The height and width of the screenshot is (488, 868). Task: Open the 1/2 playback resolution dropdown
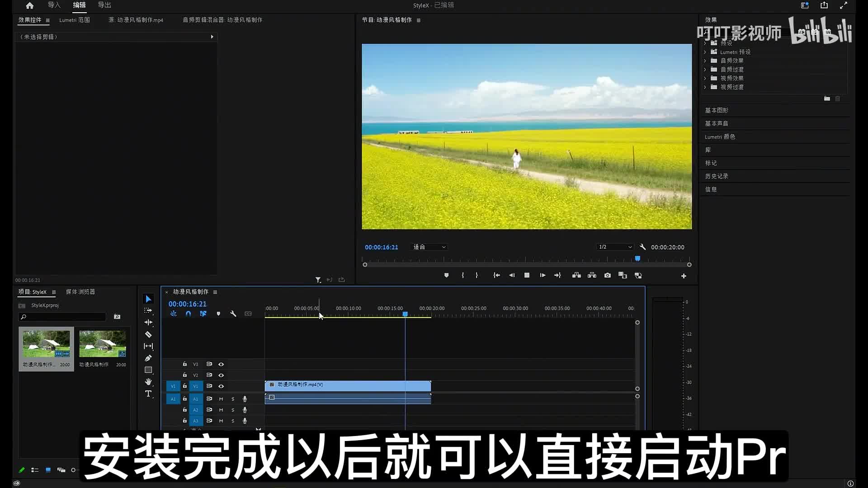coord(615,247)
